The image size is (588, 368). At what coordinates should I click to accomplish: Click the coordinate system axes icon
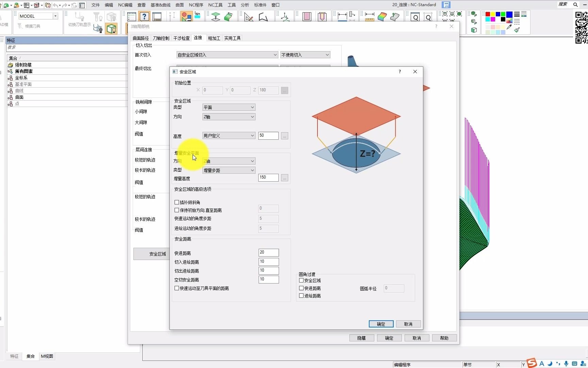click(285, 17)
